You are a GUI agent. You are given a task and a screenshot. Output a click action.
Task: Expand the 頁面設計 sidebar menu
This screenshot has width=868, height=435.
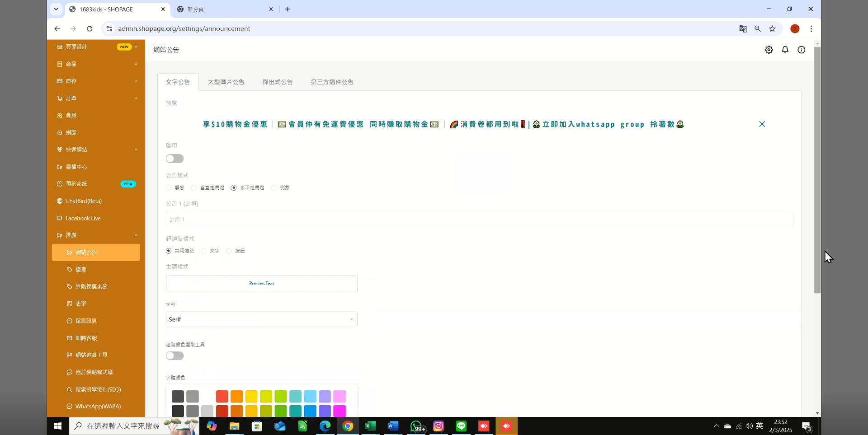(x=96, y=47)
